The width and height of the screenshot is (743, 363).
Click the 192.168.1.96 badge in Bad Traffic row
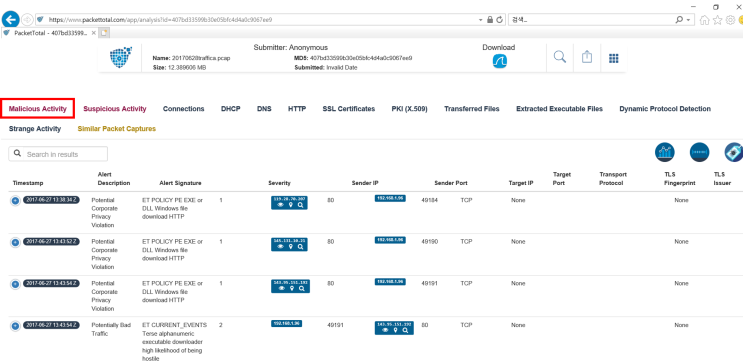tap(287, 324)
